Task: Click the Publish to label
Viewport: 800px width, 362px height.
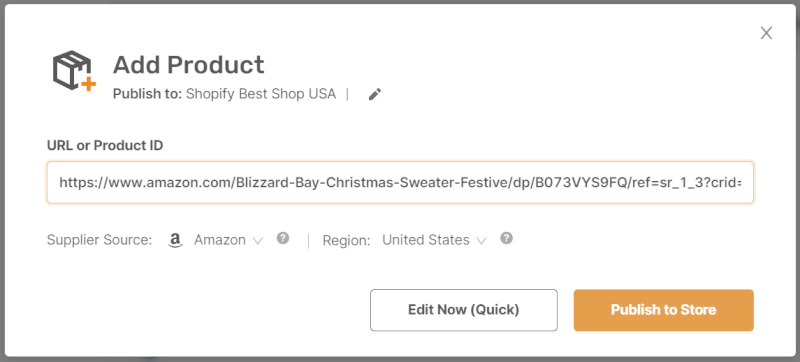Action: 147,94
